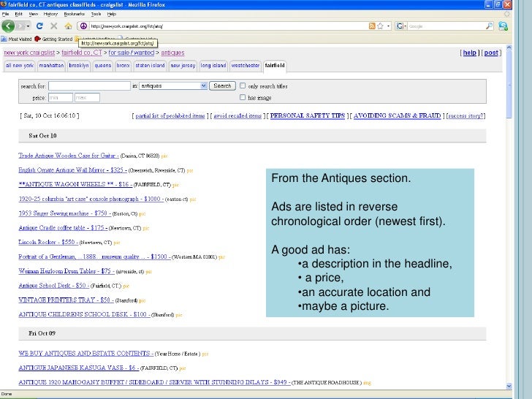Open the avoid recalled items link
Screen dimensions: 532x399
click(x=237, y=116)
